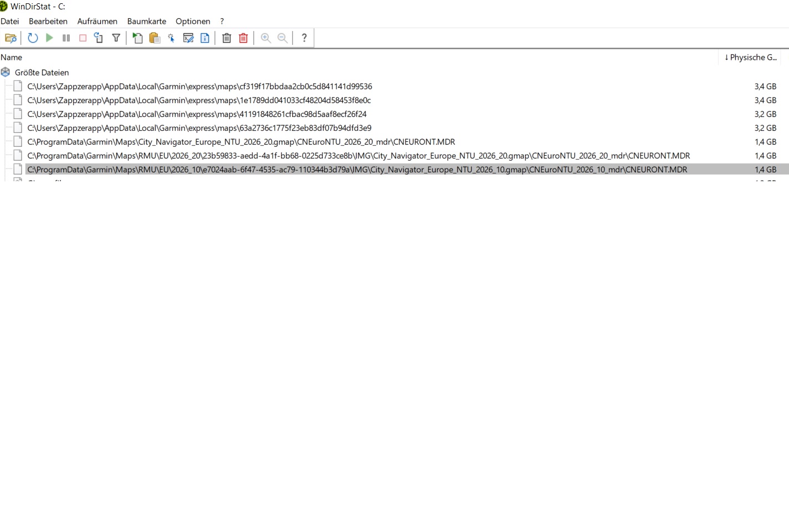This screenshot has width=789, height=532.
Task: Open command prompt here icon
Action: (x=188, y=38)
